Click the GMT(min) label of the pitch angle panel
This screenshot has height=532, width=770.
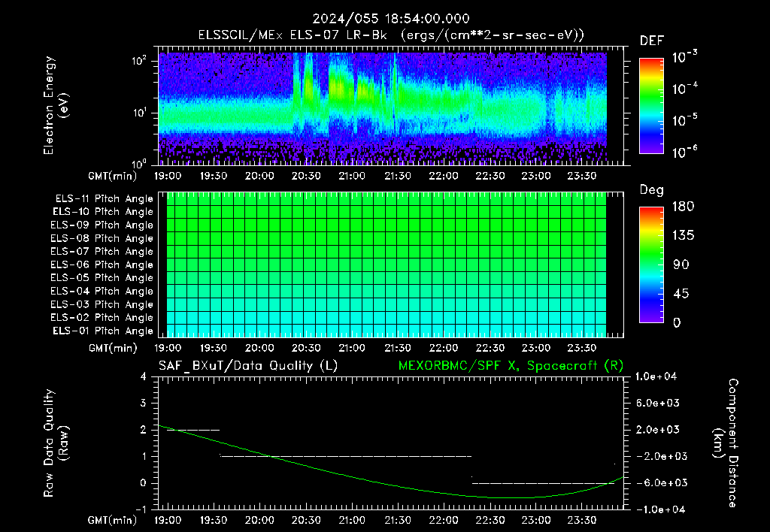point(113,349)
